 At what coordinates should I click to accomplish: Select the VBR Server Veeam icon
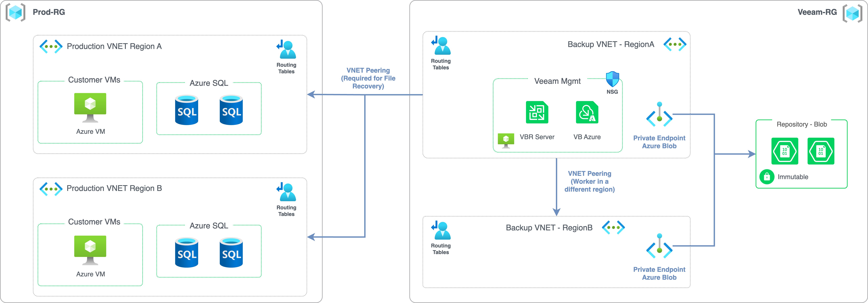[x=537, y=112]
